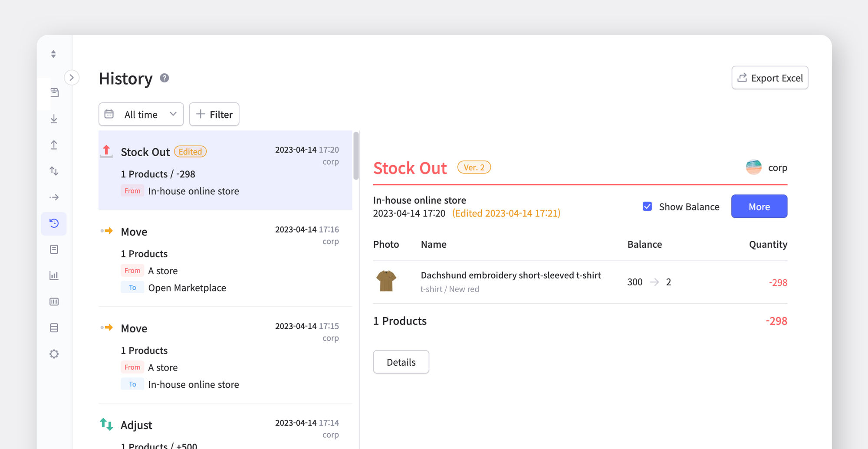This screenshot has height=449, width=868.
Task: Click the workspace switcher arrows at sidebar top
Action: pyautogui.click(x=53, y=53)
